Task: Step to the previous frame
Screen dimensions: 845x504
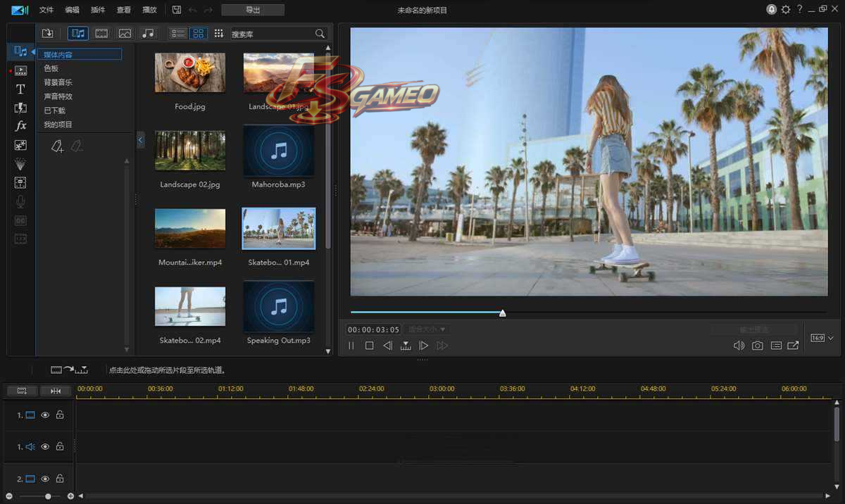Action: 387,346
